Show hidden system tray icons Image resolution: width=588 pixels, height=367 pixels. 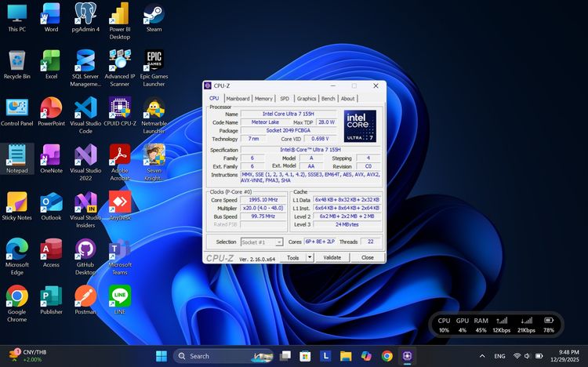[482, 356]
